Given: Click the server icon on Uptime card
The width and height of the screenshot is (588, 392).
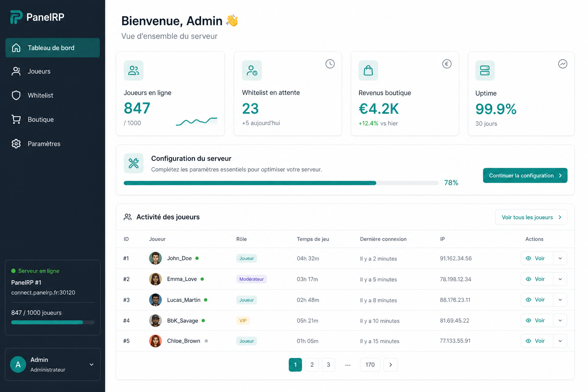Looking at the screenshot, I should point(485,70).
